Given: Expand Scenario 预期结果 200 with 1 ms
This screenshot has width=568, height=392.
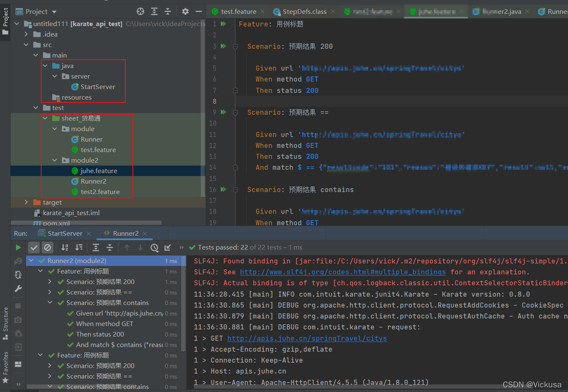Looking at the screenshot, I should pos(50,282).
